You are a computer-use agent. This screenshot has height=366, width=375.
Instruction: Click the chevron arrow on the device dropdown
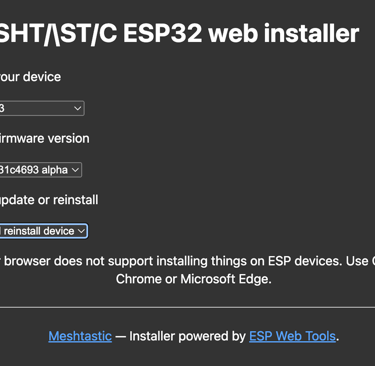(78, 108)
